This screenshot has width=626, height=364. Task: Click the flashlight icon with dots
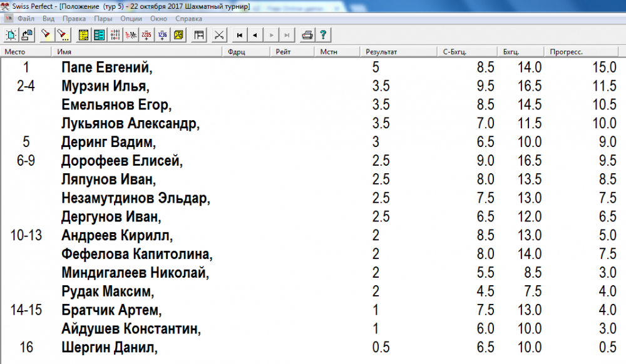coord(63,35)
